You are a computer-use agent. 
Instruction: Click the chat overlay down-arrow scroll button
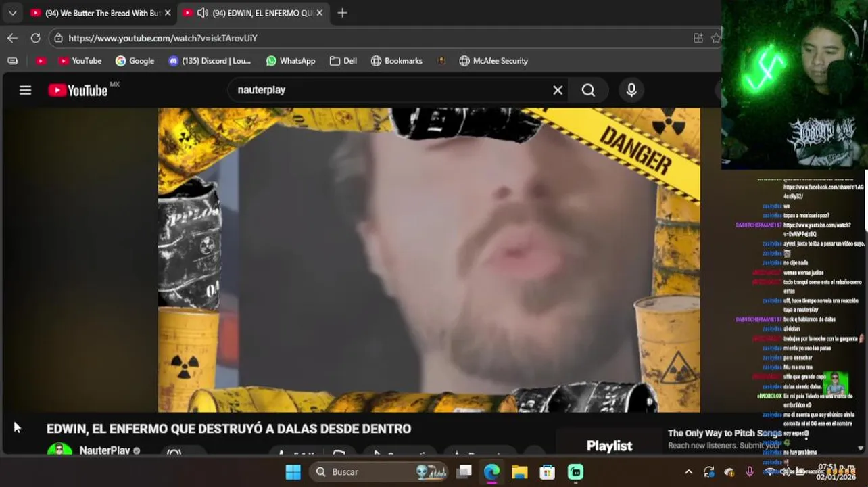click(860, 448)
